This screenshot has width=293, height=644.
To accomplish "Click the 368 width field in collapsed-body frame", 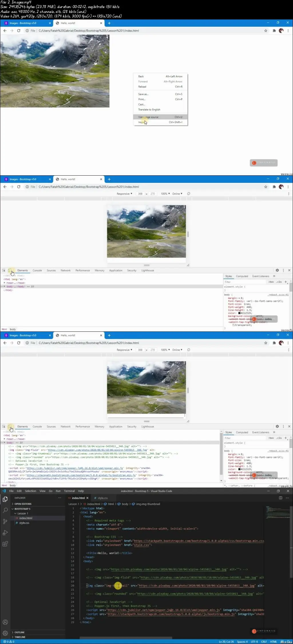I will click(x=140, y=194).
